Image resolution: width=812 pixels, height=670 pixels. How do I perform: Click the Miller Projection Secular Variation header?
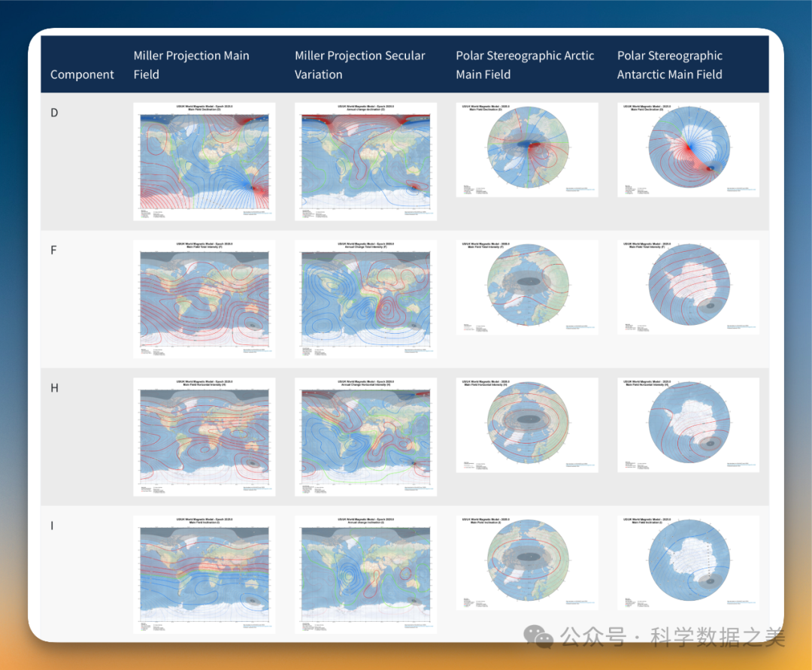[359, 65]
